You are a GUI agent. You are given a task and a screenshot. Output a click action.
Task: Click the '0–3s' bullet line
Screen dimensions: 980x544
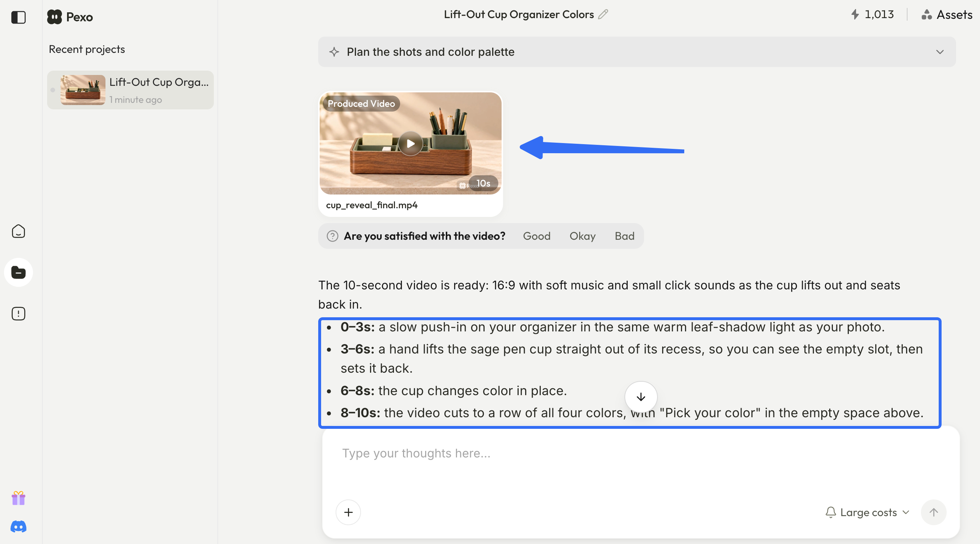coord(612,327)
